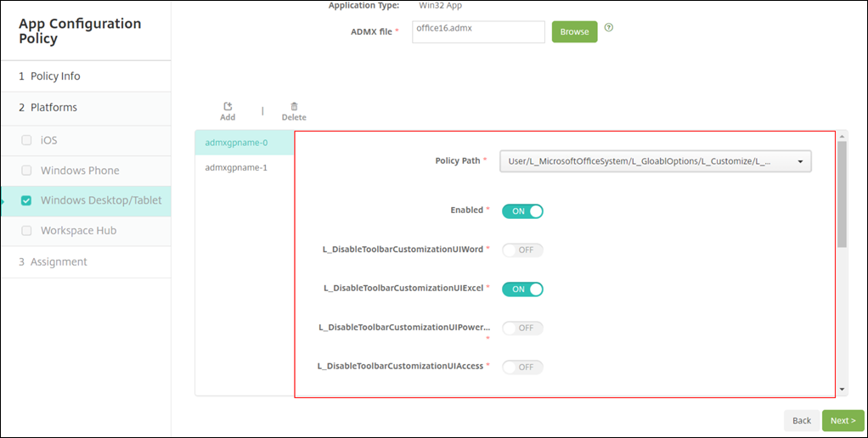Toggle the Enabled switch off
The width and height of the screenshot is (868, 438).
[x=522, y=211]
